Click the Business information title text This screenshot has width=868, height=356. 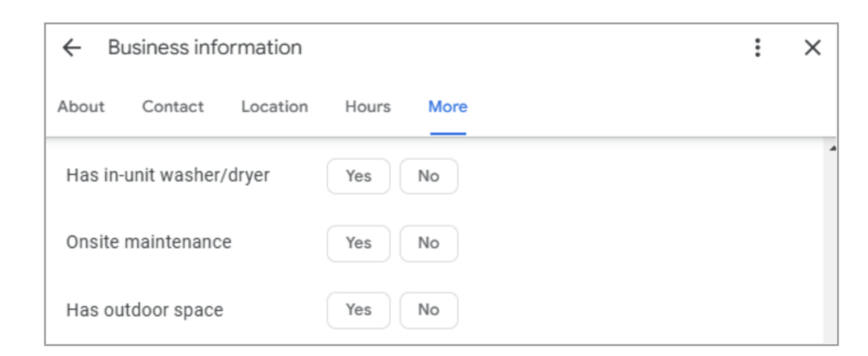(x=204, y=48)
